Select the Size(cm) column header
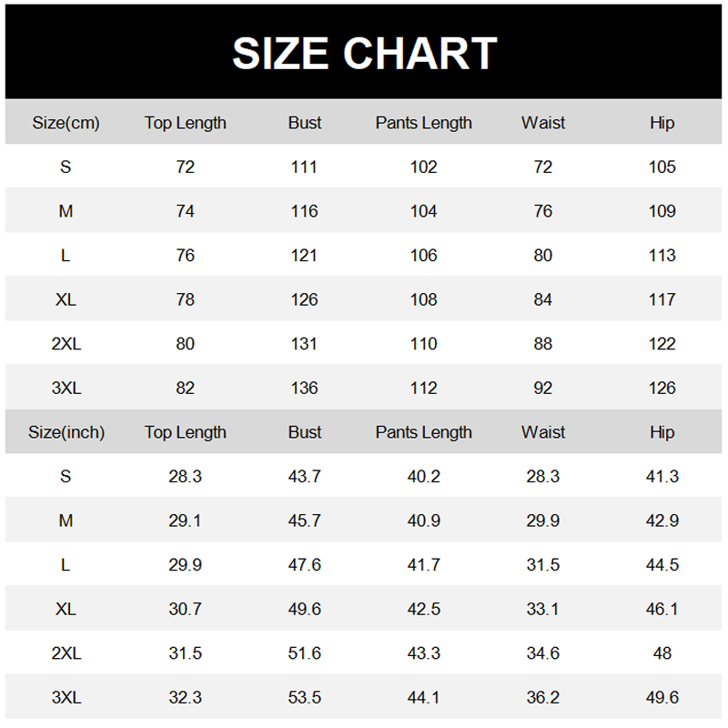728x728 pixels. point(66,123)
